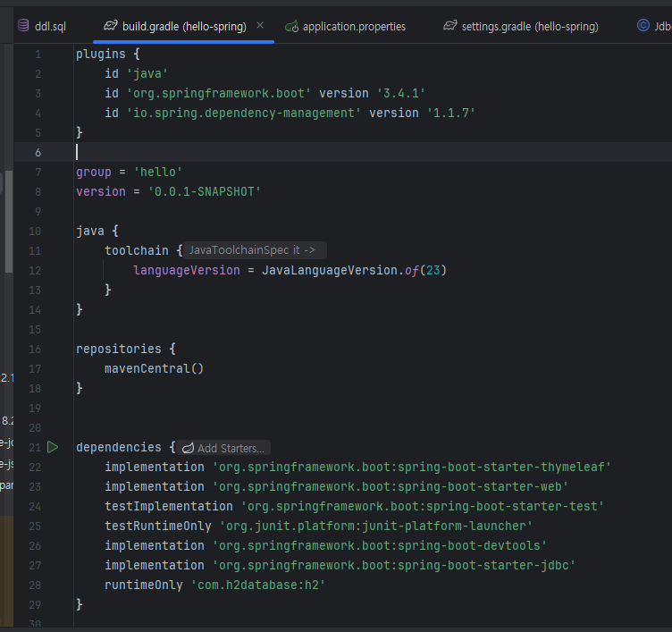
Task: Click the spring-boot-starter-thymeleaf dependency string
Action: pos(411,467)
